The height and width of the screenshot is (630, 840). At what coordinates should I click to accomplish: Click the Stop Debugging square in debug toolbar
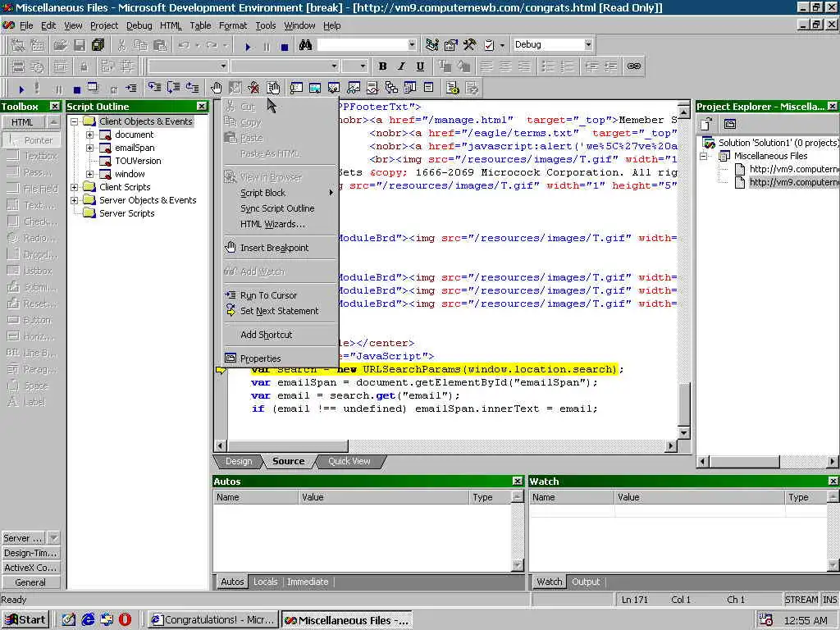click(76, 89)
